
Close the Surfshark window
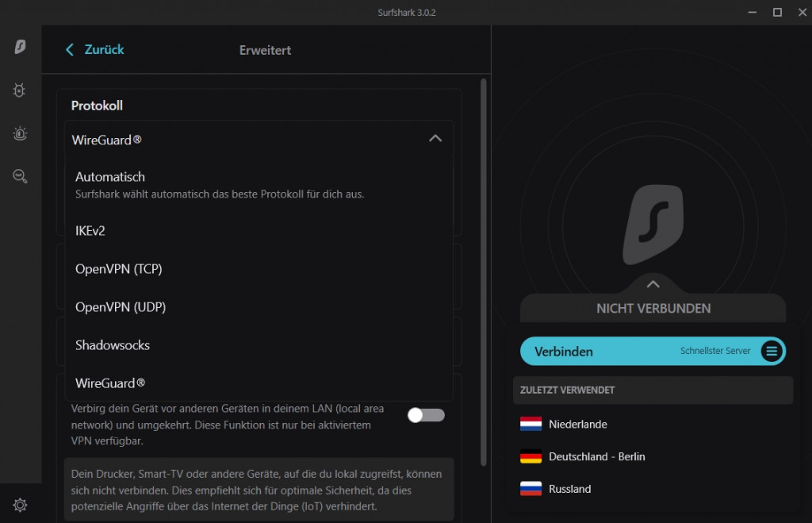802,12
